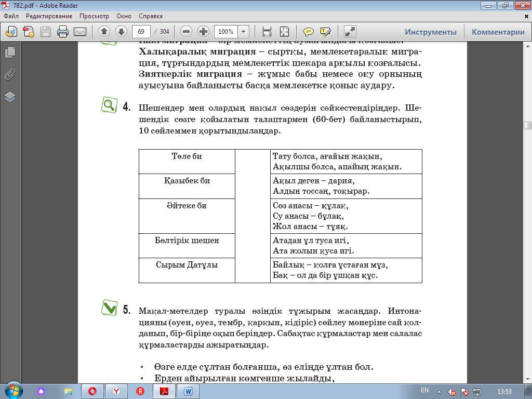Select the highlight text tool
Viewport: 532px width, 399px height.
tap(326, 32)
